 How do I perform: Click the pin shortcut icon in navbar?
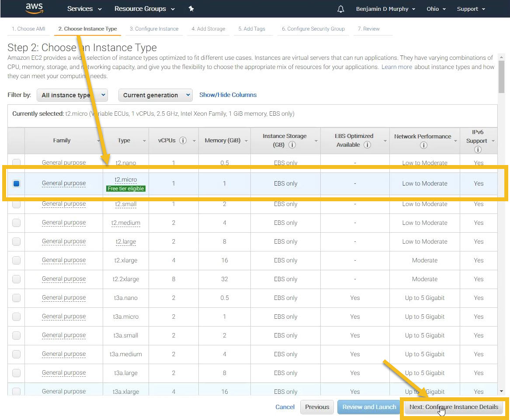coord(191,9)
